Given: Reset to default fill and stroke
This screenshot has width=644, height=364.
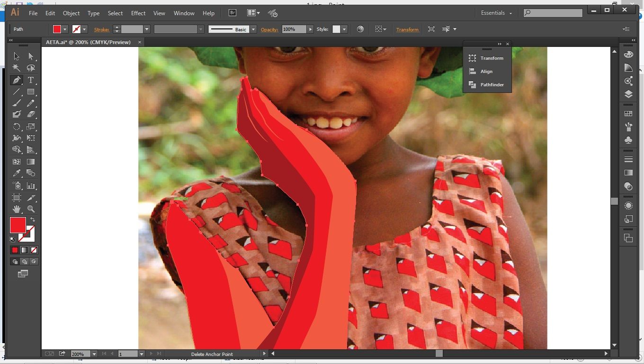Looking at the screenshot, I should click(12, 240).
